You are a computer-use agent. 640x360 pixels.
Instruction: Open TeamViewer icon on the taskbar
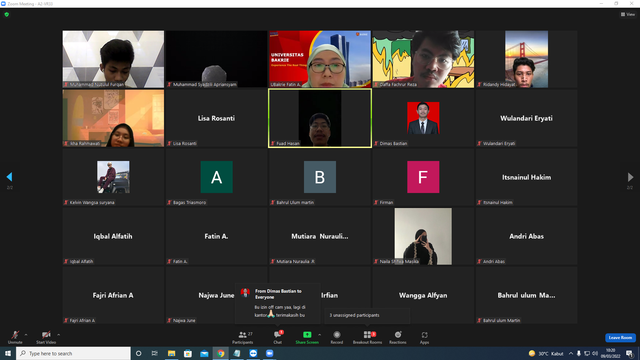(x=253, y=353)
